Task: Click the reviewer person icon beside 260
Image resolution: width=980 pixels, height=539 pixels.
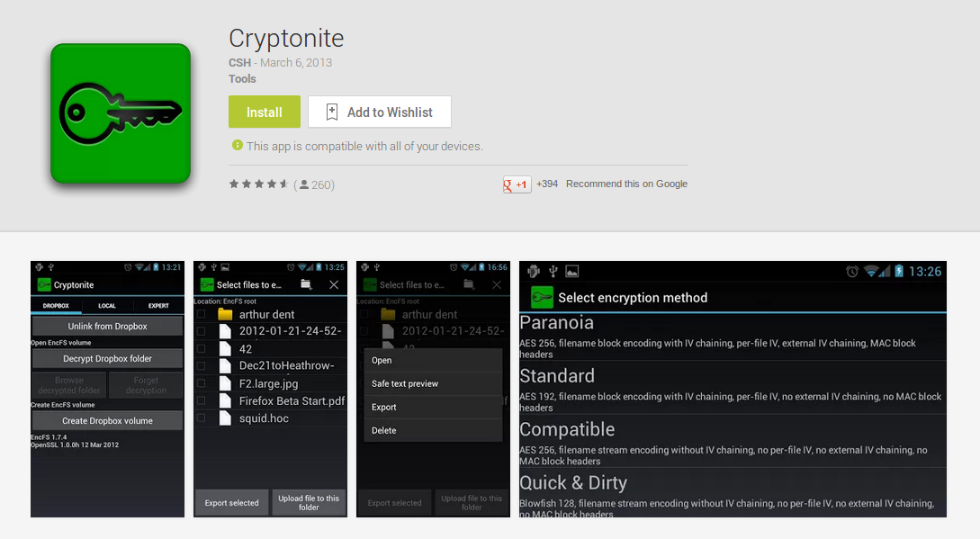Action: click(x=304, y=184)
